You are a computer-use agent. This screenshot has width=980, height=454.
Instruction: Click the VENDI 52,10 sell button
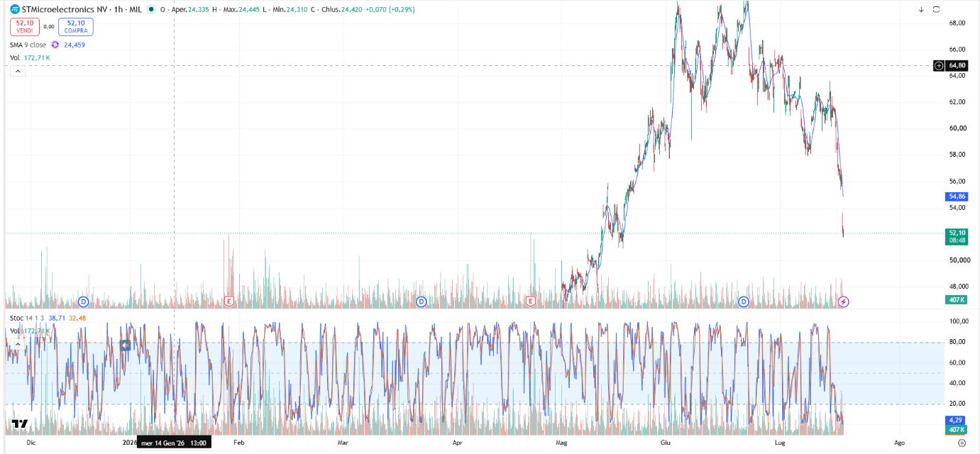(25, 27)
